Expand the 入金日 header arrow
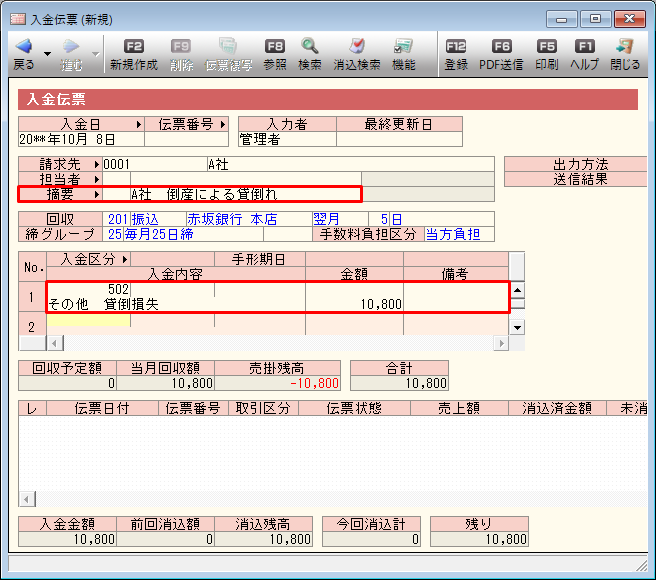The width and height of the screenshot is (658, 580). tap(139, 125)
